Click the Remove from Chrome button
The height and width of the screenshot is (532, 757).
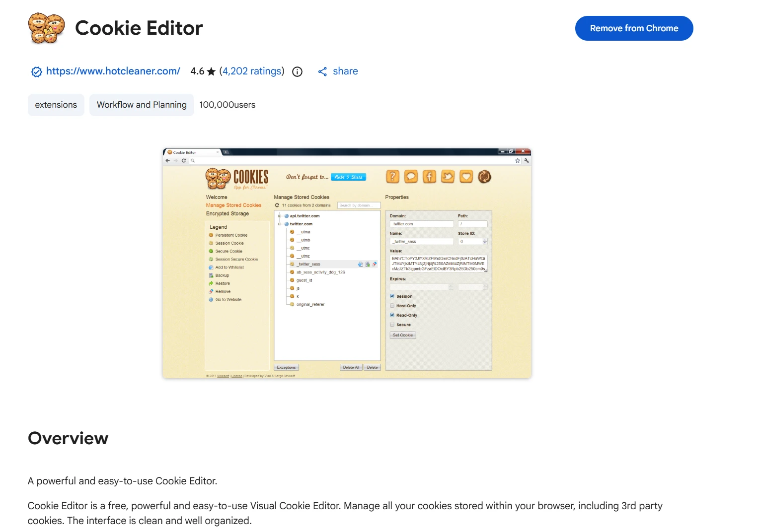(x=634, y=28)
